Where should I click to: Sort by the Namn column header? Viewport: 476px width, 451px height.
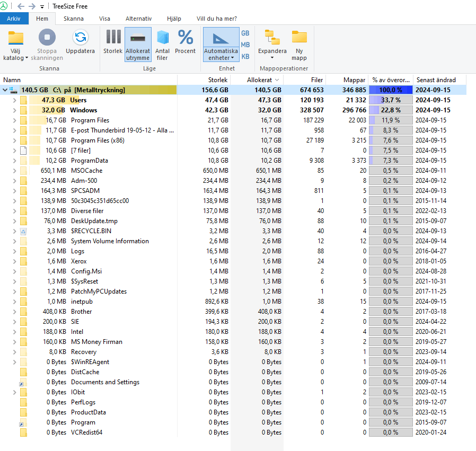89,80
